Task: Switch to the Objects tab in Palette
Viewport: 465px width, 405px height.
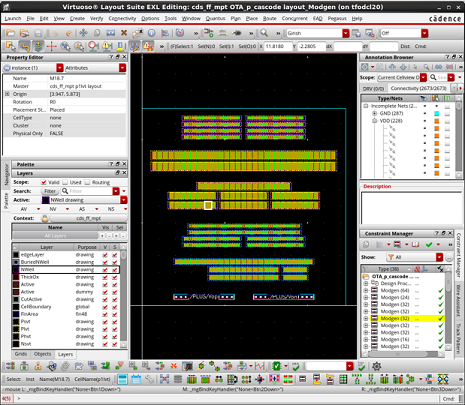Action: click(x=42, y=354)
